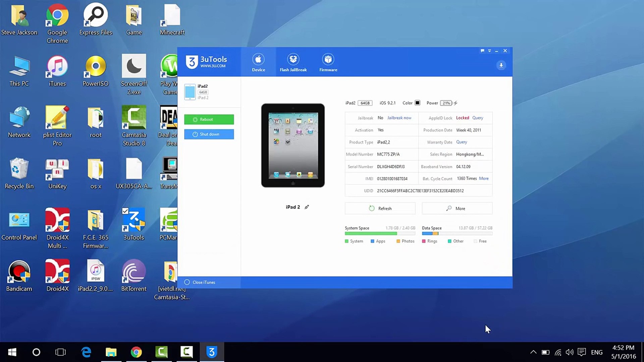Viewport: 644px width, 362px height.
Task: Open the Windows Start menu
Action: (12, 352)
